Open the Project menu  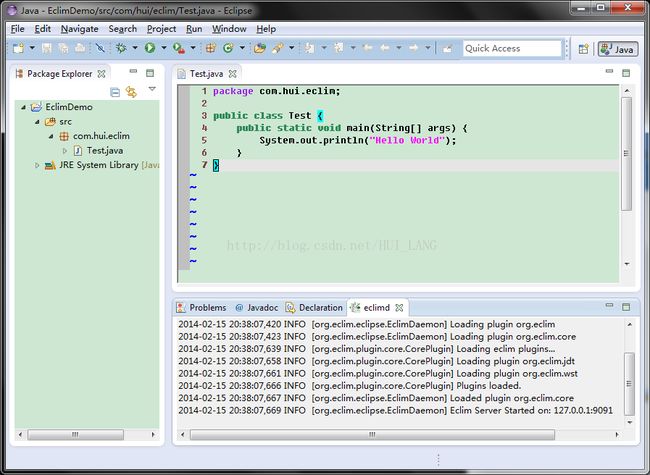pyautogui.click(x=162, y=29)
